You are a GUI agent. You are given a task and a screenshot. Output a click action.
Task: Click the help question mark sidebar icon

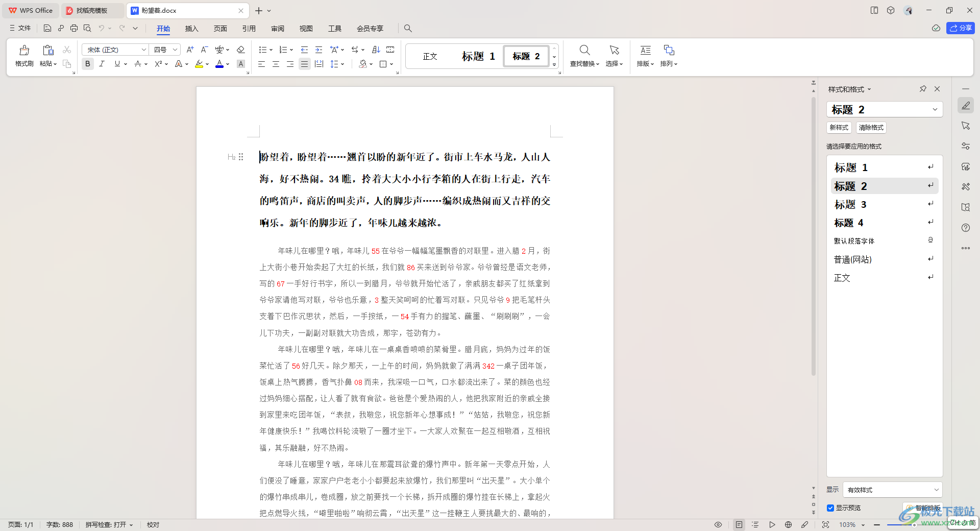[966, 228]
